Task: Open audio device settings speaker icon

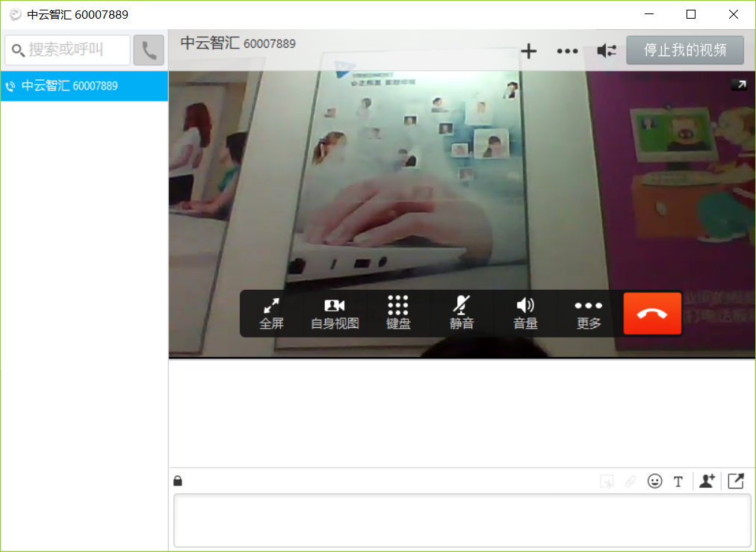Action: (x=607, y=51)
